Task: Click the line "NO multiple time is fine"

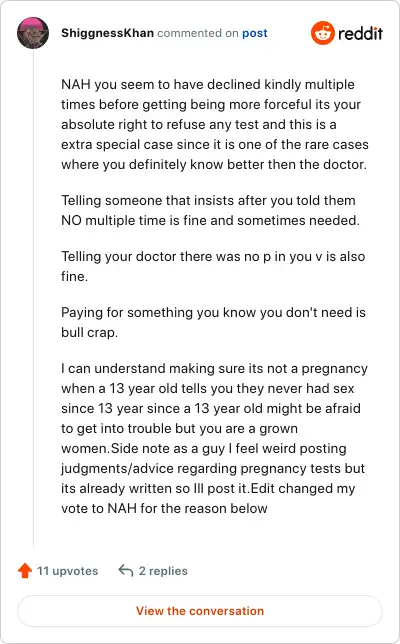Action: (x=210, y=221)
